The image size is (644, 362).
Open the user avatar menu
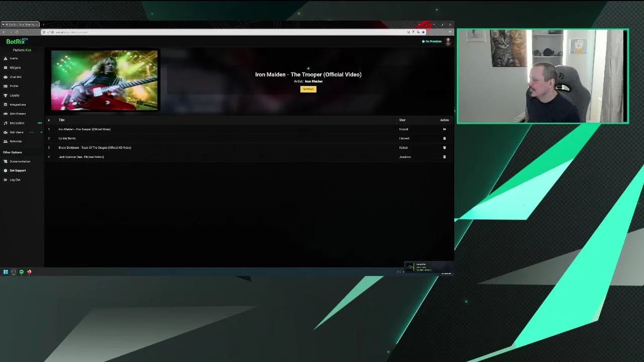448,42
